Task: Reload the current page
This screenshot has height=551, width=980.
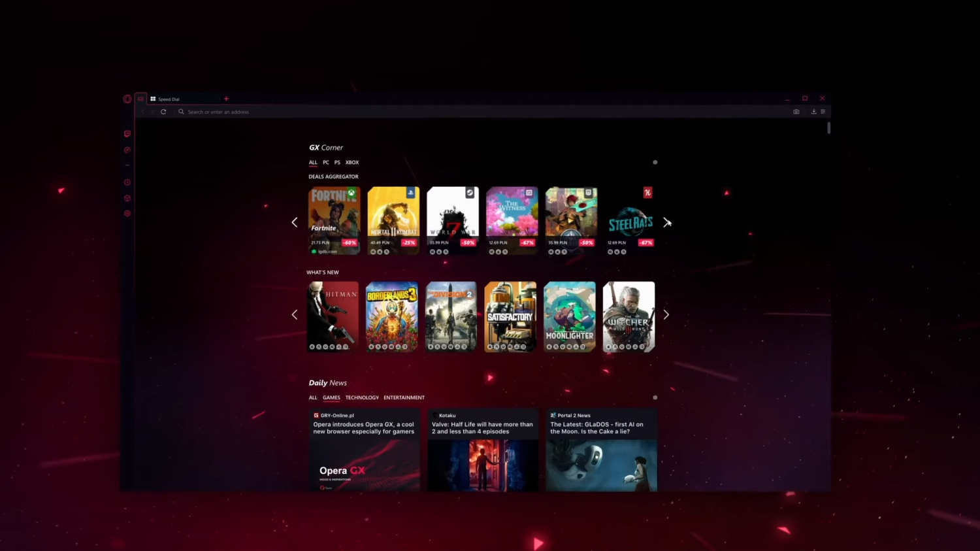Action: point(163,112)
